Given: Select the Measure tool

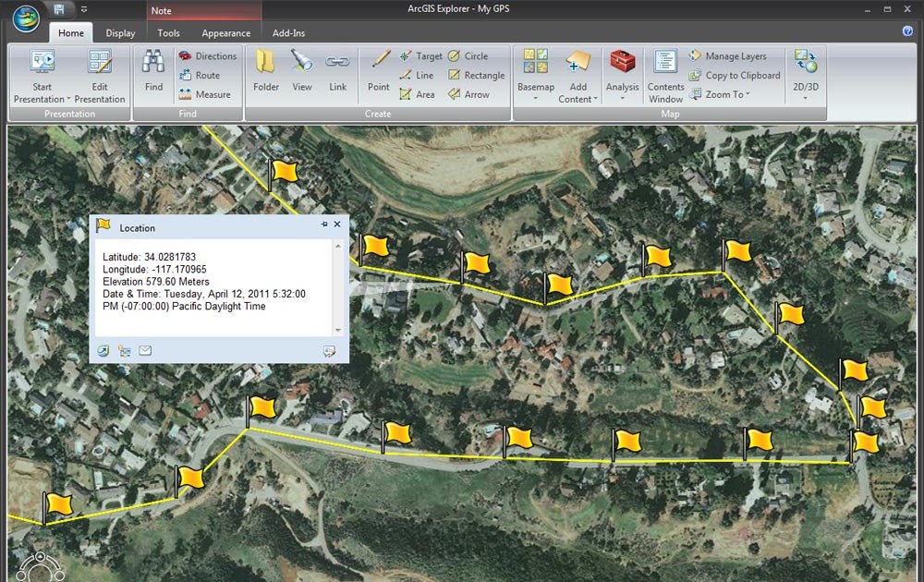Looking at the screenshot, I should pyautogui.click(x=208, y=94).
